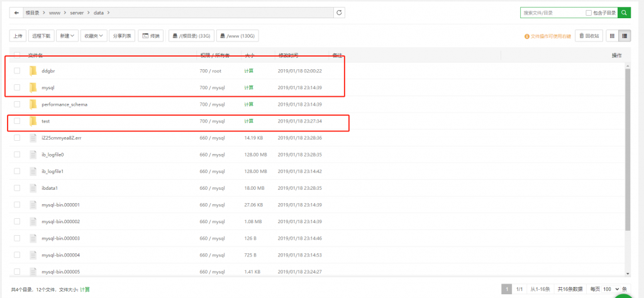Open the 终端 terminal
The width and height of the screenshot is (644, 298).
151,36
